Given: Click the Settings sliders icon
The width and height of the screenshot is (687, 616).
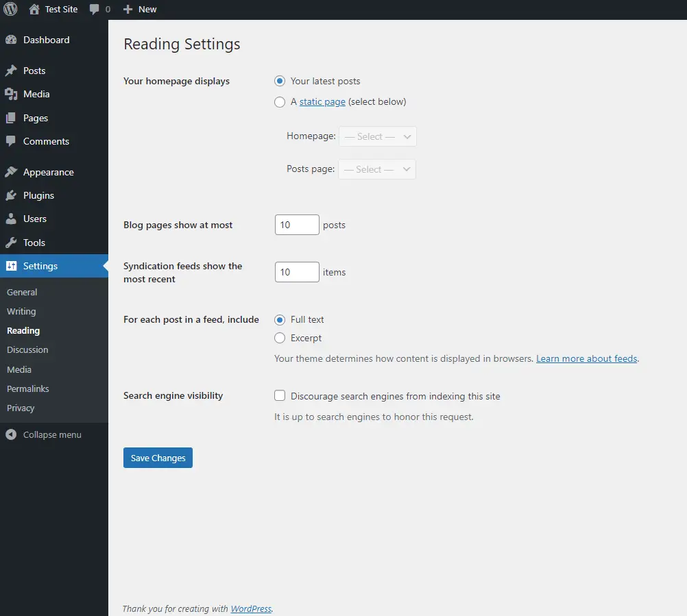Looking at the screenshot, I should pyautogui.click(x=12, y=266).
